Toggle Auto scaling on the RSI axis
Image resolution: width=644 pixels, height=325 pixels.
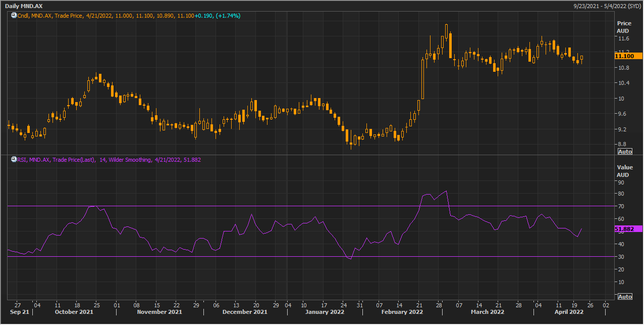624,296
